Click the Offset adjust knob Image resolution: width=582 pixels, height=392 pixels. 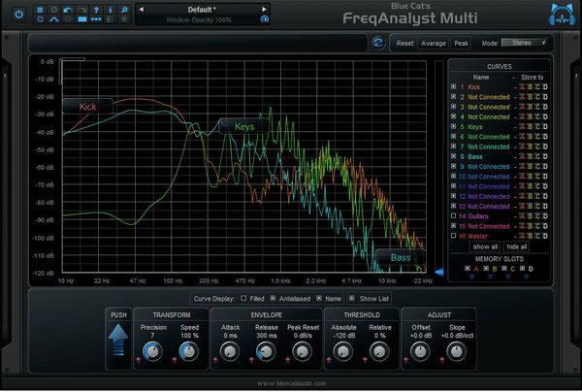(x=421, y=351)
